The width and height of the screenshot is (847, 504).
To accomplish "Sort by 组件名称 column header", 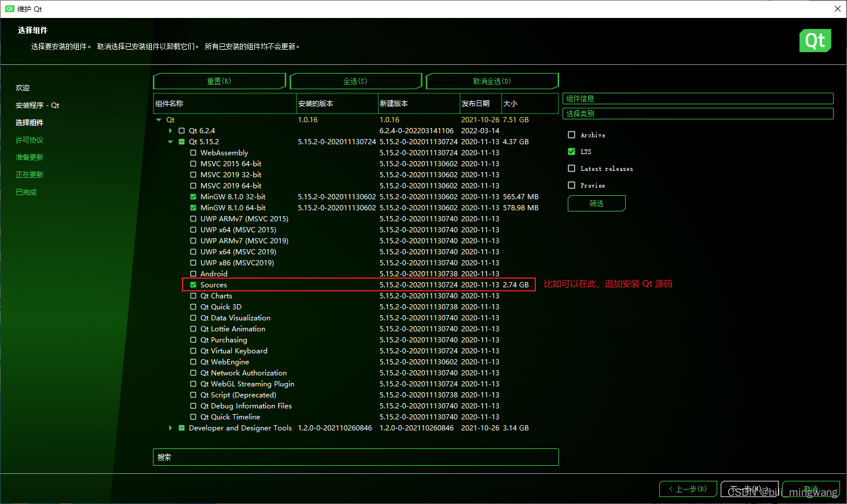I will pos(225,104).
